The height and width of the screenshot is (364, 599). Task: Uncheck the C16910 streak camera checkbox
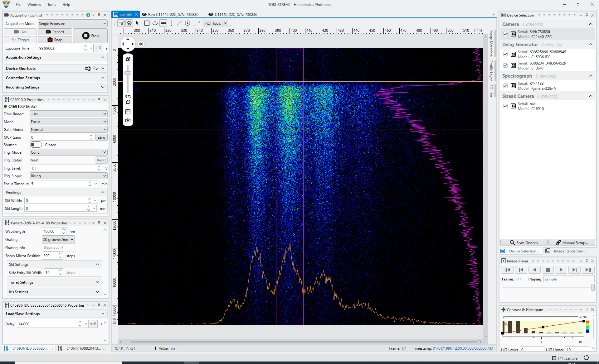tap(505, 106)
